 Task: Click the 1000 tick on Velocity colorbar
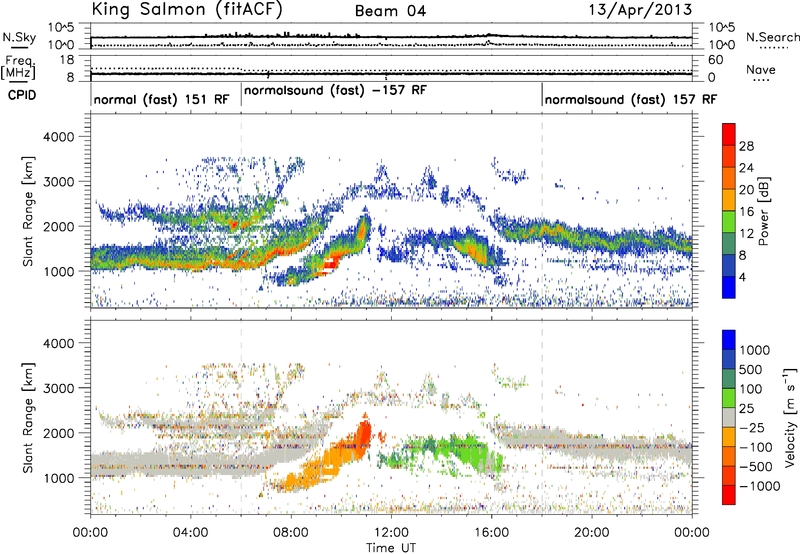[754, 350]
